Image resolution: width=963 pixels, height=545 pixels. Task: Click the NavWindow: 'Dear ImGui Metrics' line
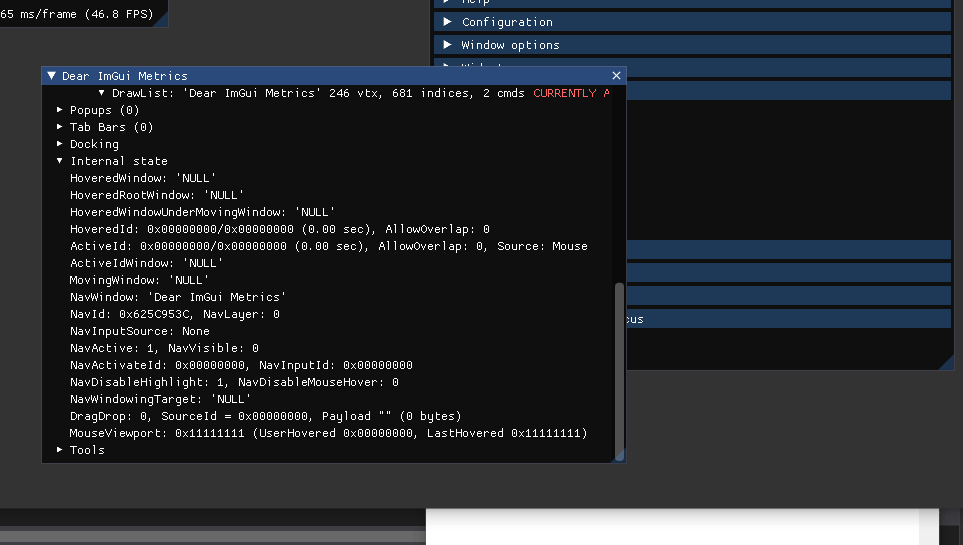tap(177, 297)
